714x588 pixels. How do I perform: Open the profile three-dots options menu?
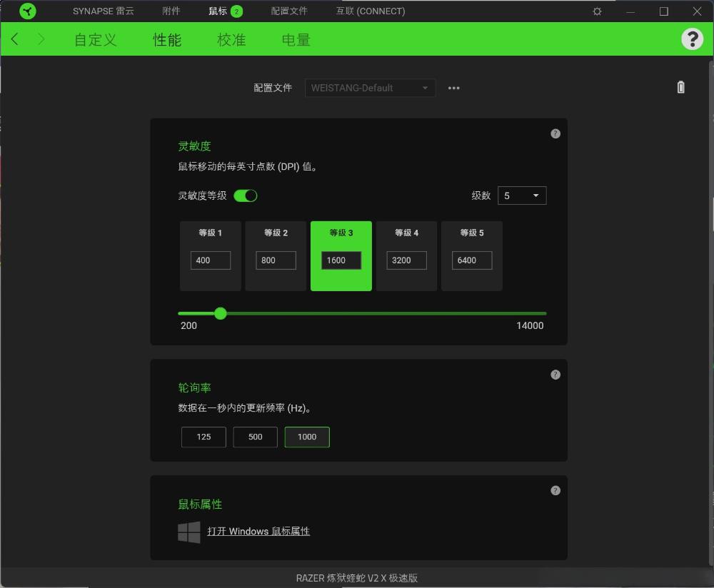point(454,88)
